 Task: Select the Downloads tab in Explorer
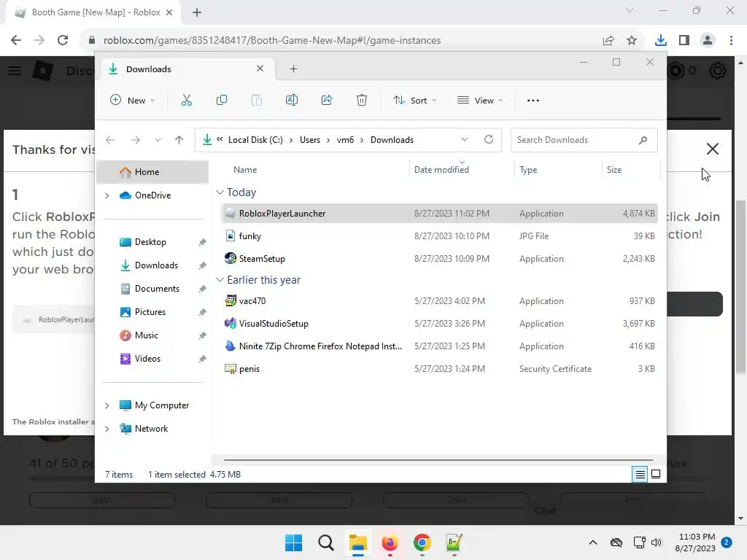(x=186, y=69)
